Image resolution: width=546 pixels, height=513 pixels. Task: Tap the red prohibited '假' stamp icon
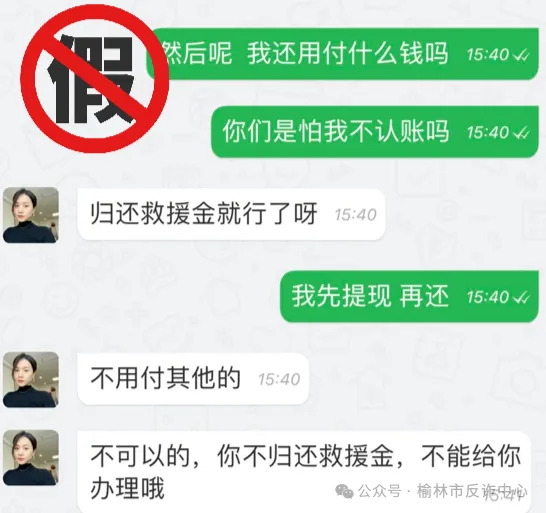point(95,79)
